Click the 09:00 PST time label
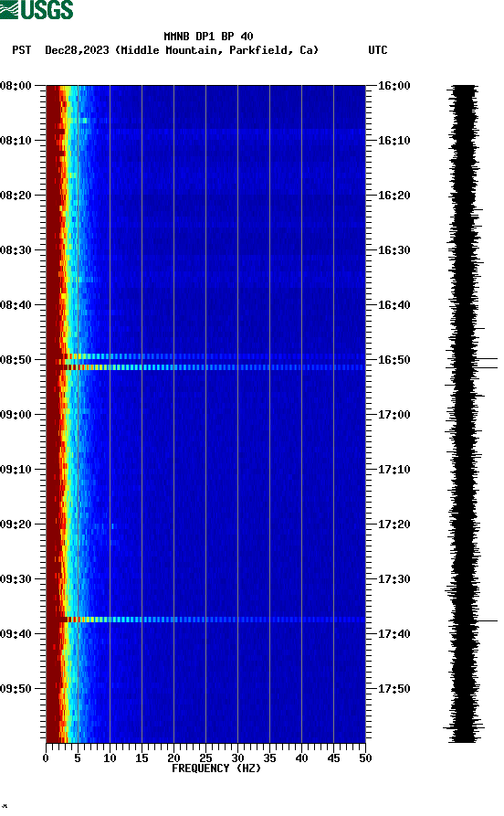Viewport: 504px width, 816px height. pos(16,415)
